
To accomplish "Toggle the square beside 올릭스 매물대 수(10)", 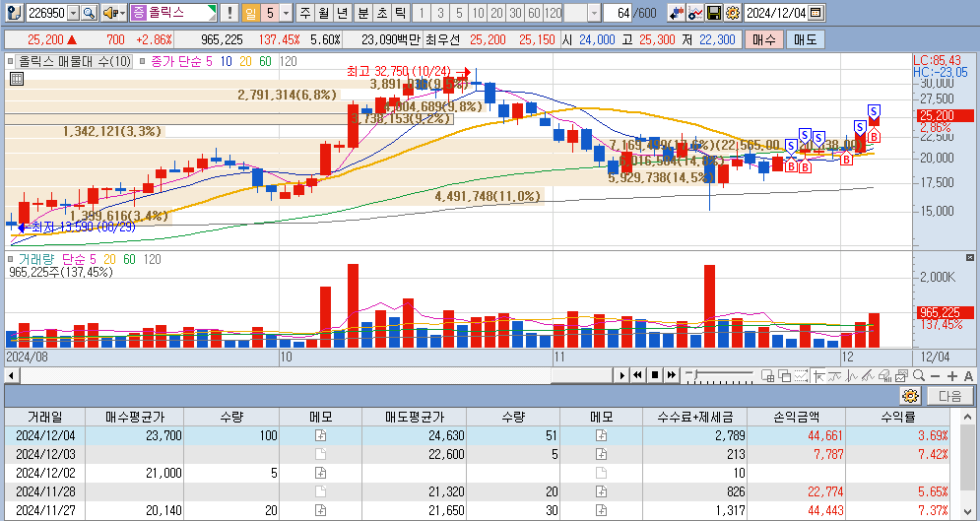I will (10, 61).
